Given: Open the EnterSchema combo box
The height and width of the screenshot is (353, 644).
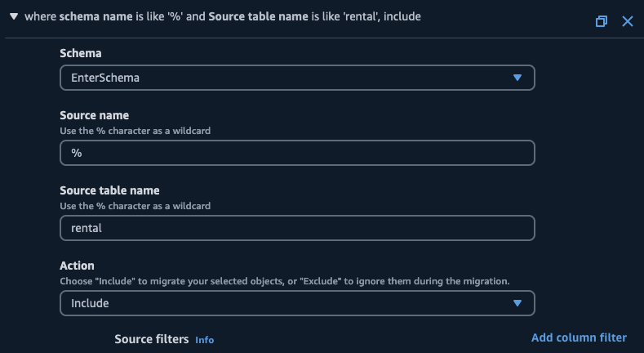Looking at the screenshot, I should tap(286, 78).
